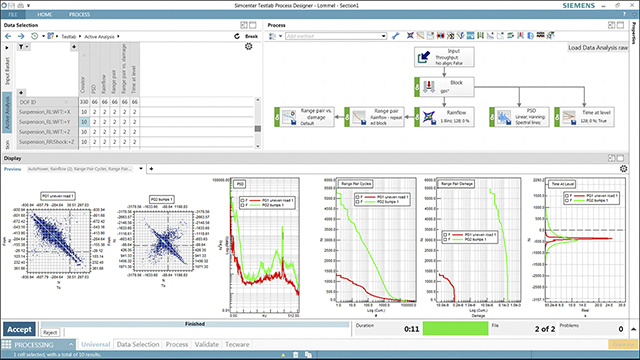Toggle PG1 uneven road checkbox in PSD legend
The width and height of the screenshot is (640, 360).
point(242,200)
